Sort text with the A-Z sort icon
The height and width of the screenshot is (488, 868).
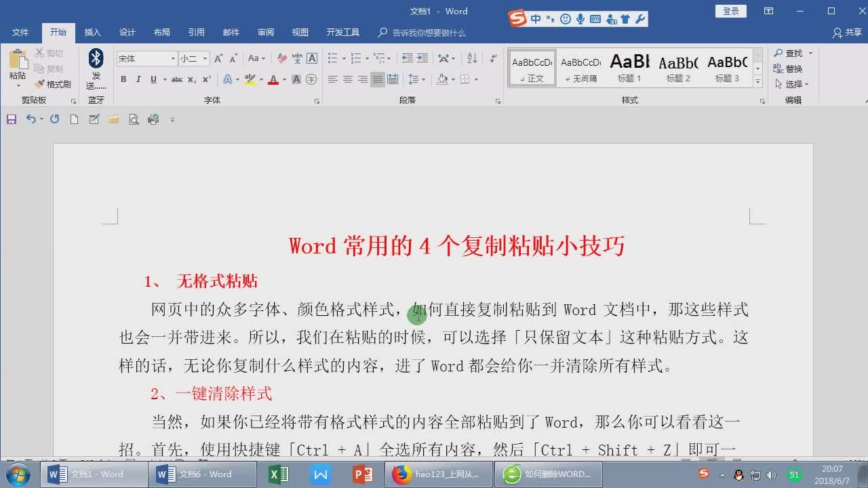pyautogui.click(x=472, y=59)
